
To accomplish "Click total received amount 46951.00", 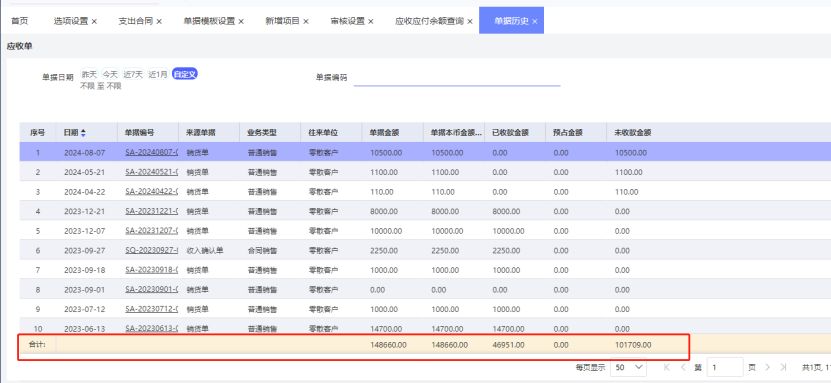I will tap(508, 345).
